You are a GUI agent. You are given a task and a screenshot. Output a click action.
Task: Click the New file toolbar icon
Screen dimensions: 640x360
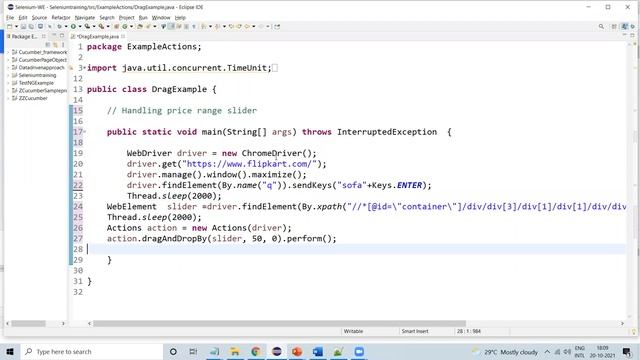coord(9,27)
